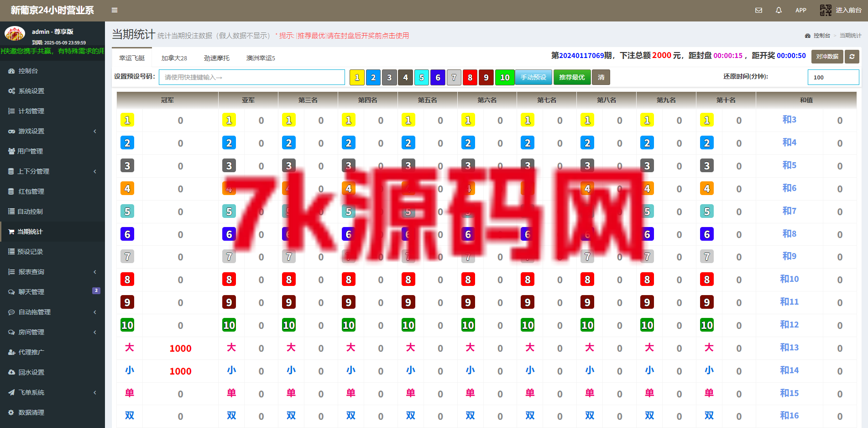Pick brown number 4 preset swatch
The height and width of the screenshot is (428, 868).
point(405,77)
